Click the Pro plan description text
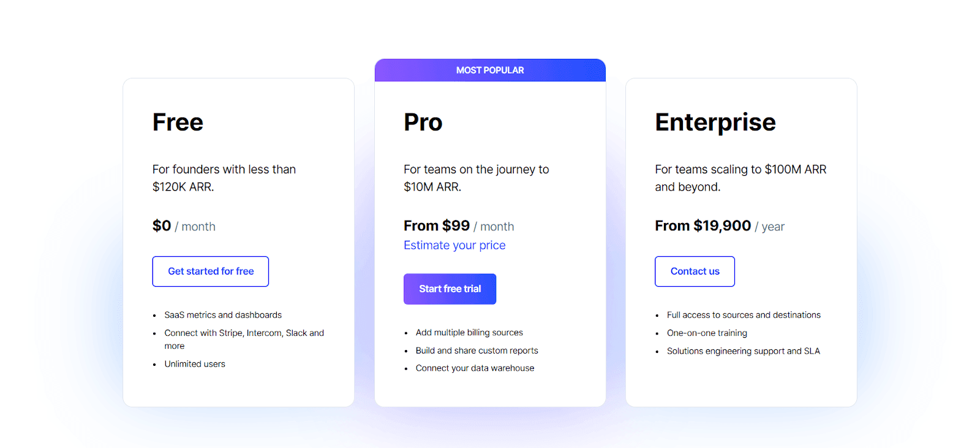Image resolution: width=980 pixels, height=448 pixels. tap(476, 178)
